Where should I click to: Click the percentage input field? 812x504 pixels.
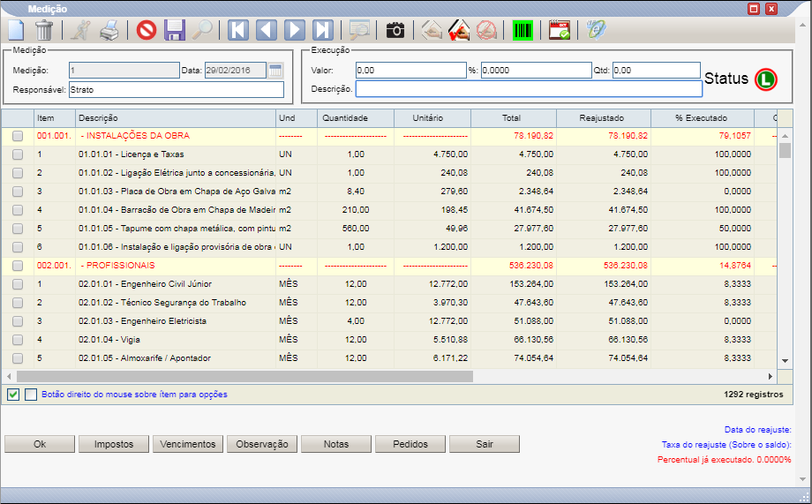[537, 70]
